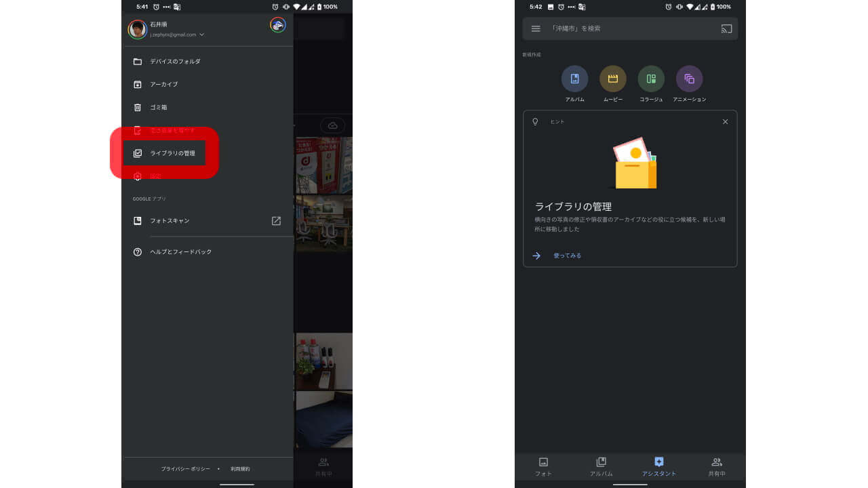868x488 pixels.
Task: Tap the Cast screen icon
Action: click(x=726, y=28)
